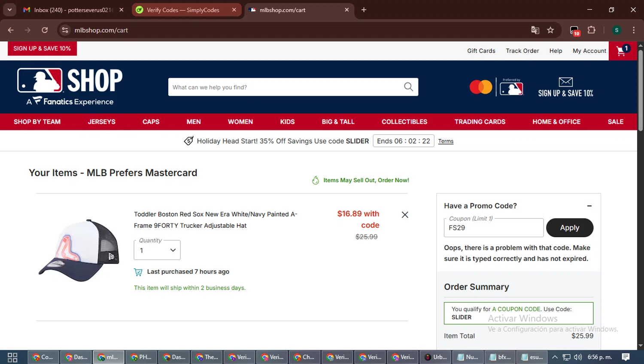Click the address bar URL mlbshop.com/cart

tap(101, 30)
